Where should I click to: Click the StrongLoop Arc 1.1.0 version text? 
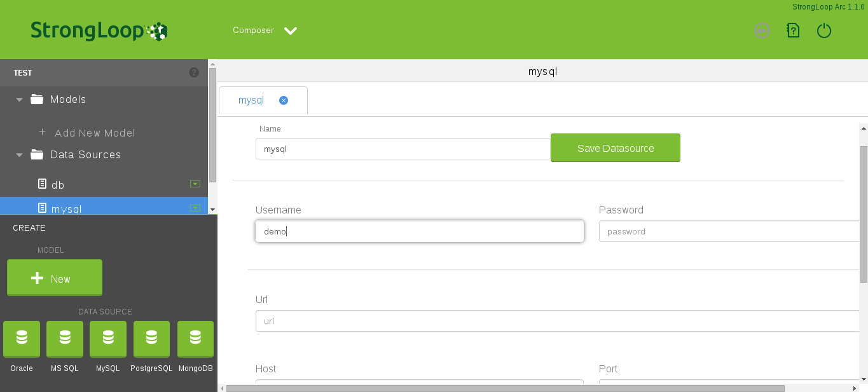[828, 7]
